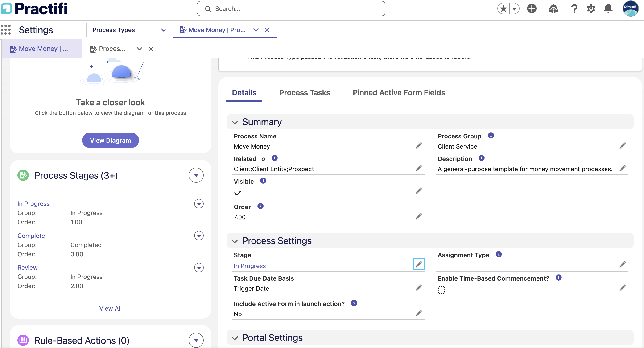Show info tooltip for Description

[481, 158]
